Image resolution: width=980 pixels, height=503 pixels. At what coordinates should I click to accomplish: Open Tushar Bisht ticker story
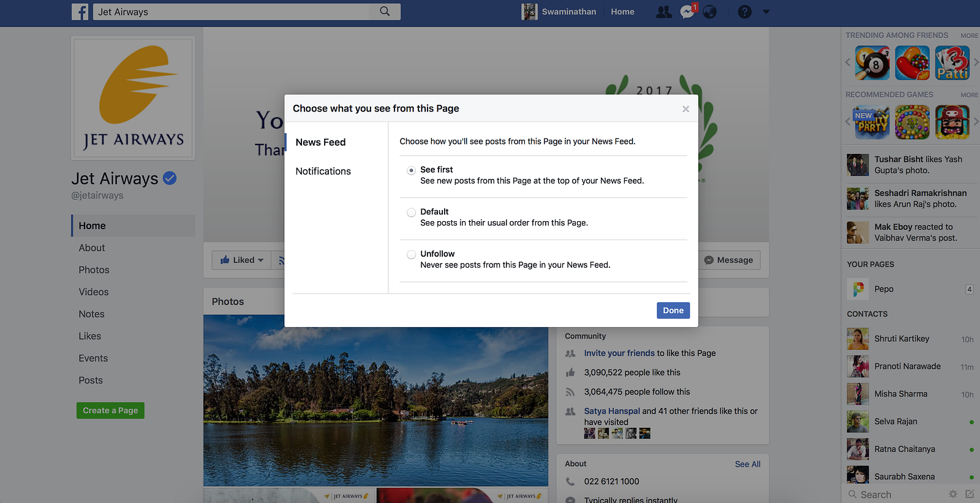[910, 165]
